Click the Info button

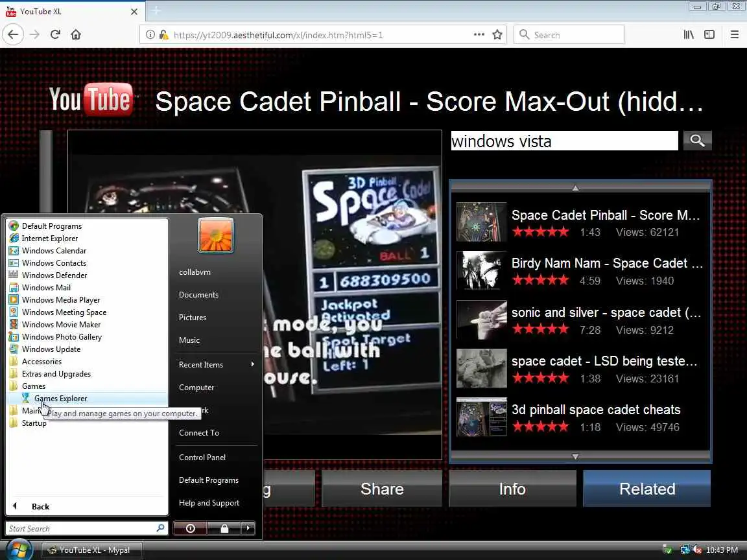pyautogui.click(x=513, y=489)
